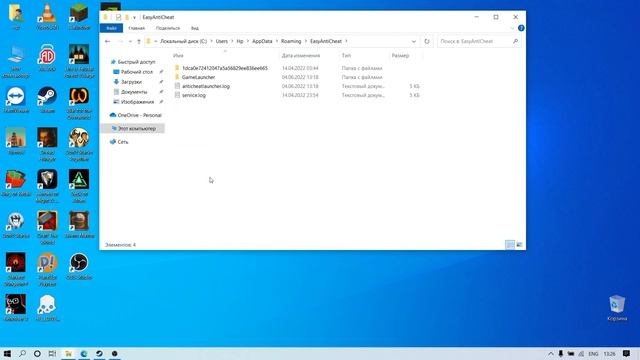Click the Windows Start button
Image resolution: width=640 pixels, height=360 pixels.
click(7, 353)
